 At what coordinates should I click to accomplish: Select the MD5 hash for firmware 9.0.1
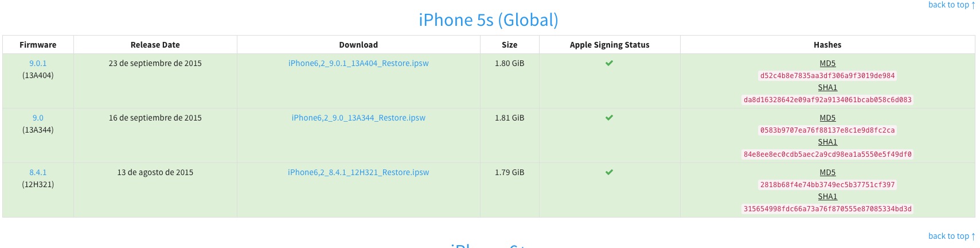point(827,76)
